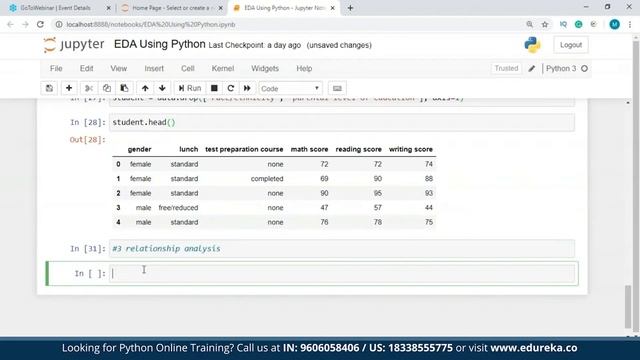Click the test preparation course column header
Viewport: 640px width, 360px height.
click(244, 149)
